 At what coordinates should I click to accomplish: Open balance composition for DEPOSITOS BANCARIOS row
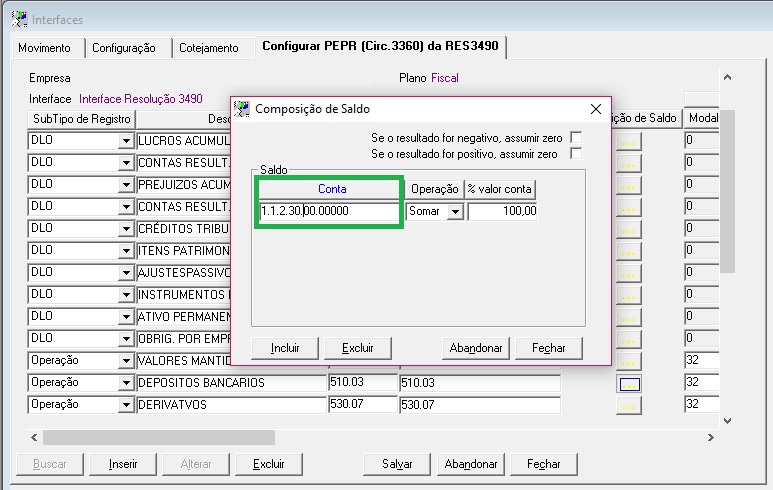pyautogui.click(x=629, y=384)
